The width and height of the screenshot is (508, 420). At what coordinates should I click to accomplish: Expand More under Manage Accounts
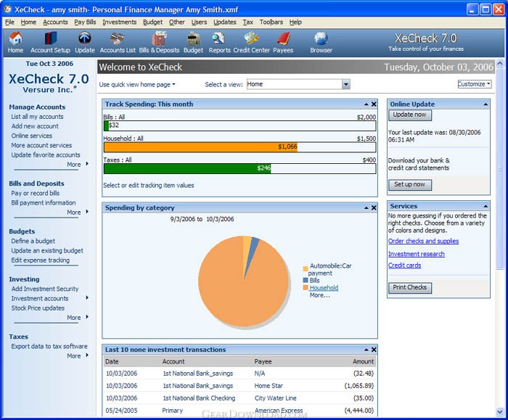tap(78, 165)
